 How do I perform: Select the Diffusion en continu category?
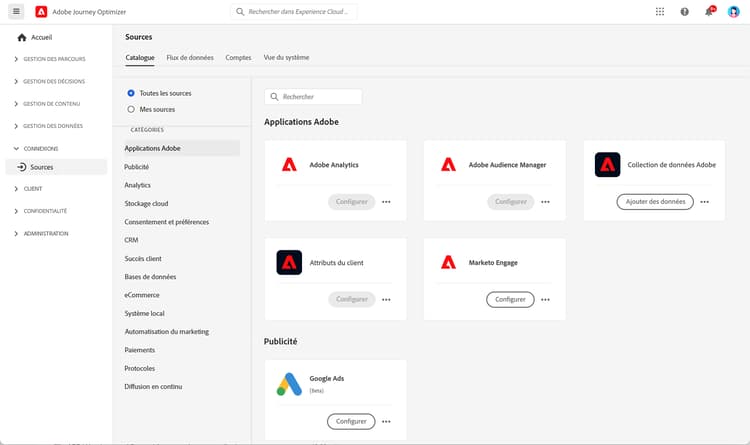153,387
